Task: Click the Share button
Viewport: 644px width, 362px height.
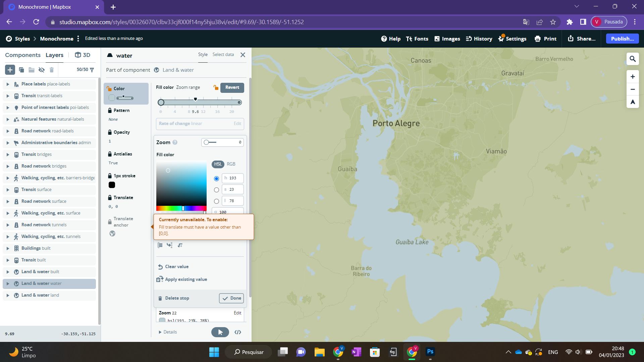Action: pyautogui.click(x=582, y=39)
